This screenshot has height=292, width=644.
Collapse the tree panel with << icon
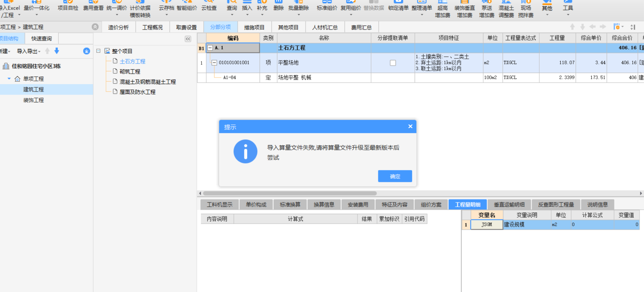click(x=188, y=39)
